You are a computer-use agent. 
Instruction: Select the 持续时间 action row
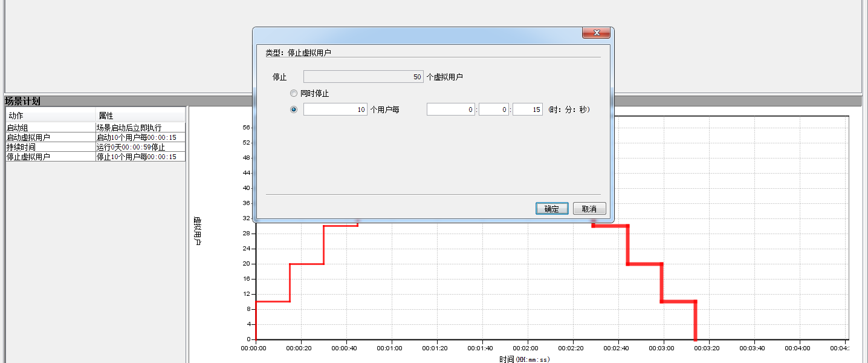coord(48,147)
